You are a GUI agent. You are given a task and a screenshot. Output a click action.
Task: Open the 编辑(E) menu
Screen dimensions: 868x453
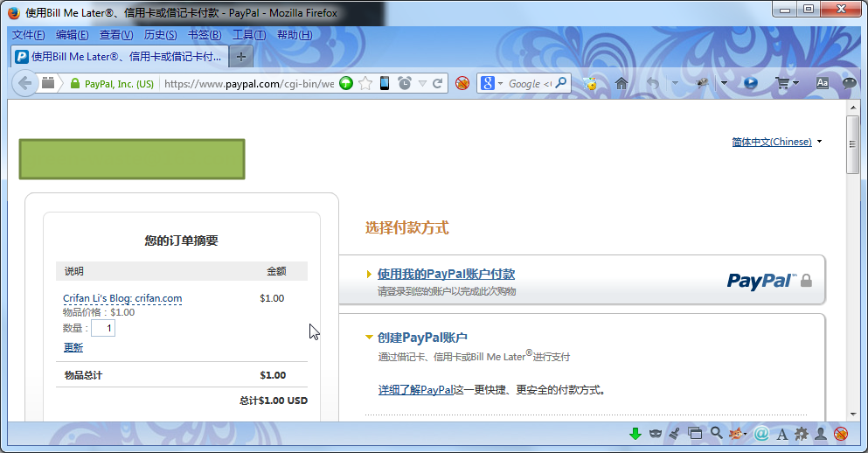pos(72,35)
